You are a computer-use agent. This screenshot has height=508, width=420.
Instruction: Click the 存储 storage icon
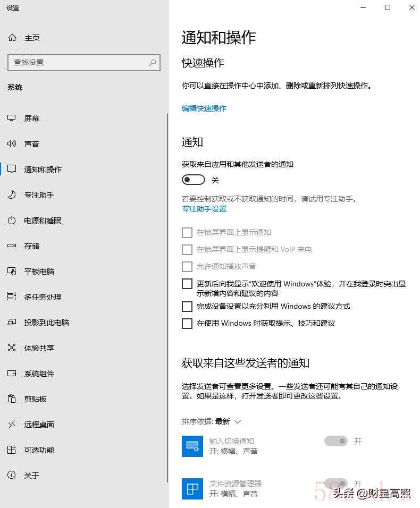point(12,245)
